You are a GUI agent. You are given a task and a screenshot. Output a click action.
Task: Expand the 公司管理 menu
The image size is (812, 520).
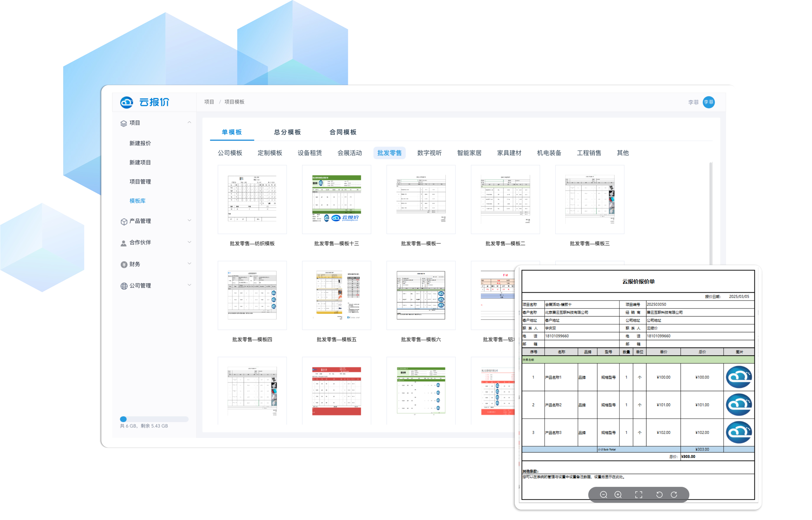[x=189, y=285]
